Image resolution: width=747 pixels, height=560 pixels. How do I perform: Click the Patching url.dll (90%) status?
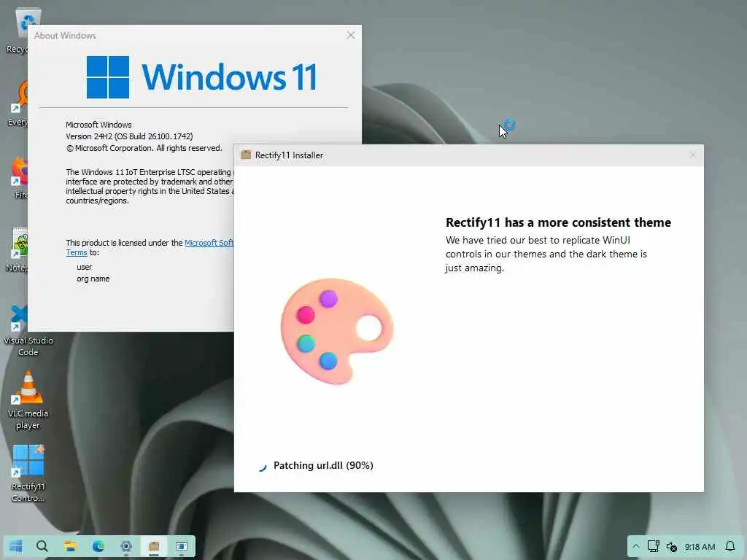tap(323, 466)
